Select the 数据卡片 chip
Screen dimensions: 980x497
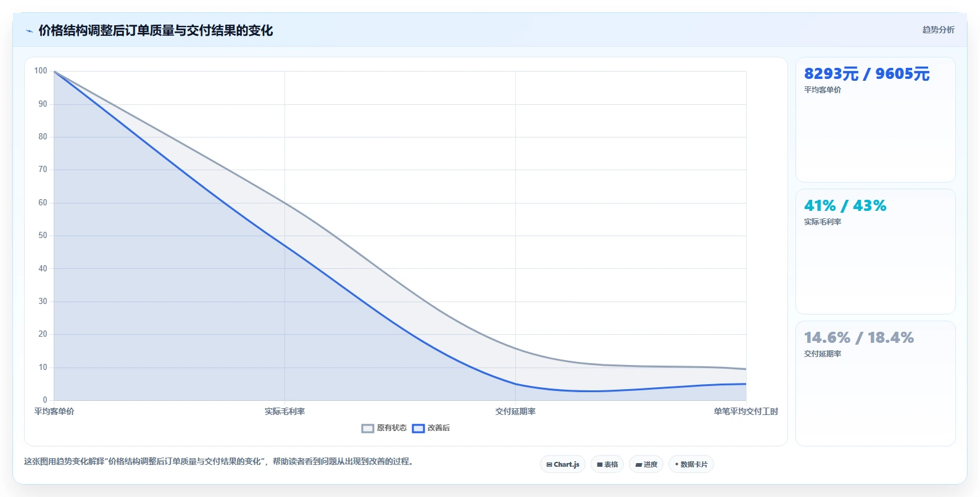coord(691,464)
